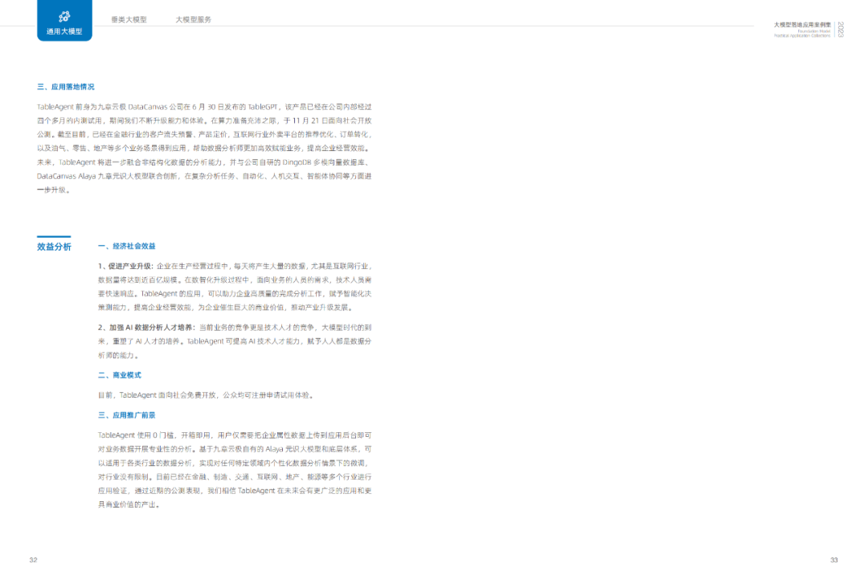Click bold text 2、加强 AI 数据分析人才培养

(x=146, y=328)
